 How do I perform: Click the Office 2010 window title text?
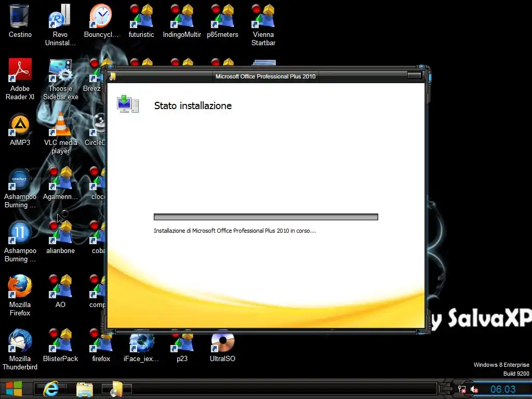click(265, 76)
